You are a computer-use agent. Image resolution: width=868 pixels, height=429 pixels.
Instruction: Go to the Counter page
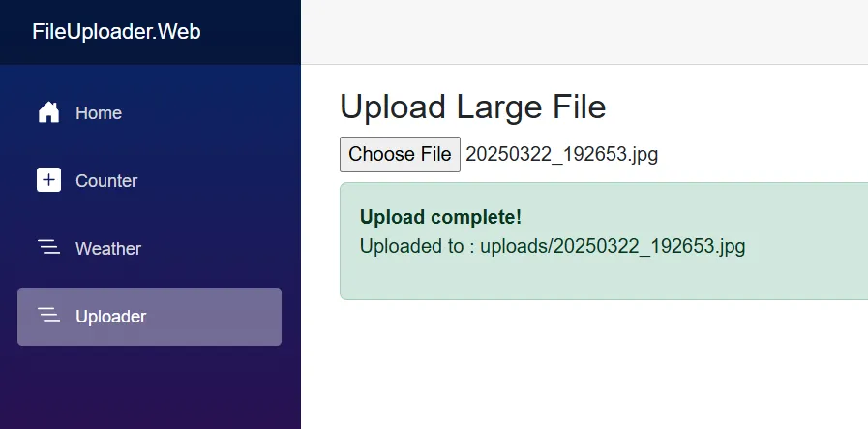pyautogui.click(x=149, y=181)
